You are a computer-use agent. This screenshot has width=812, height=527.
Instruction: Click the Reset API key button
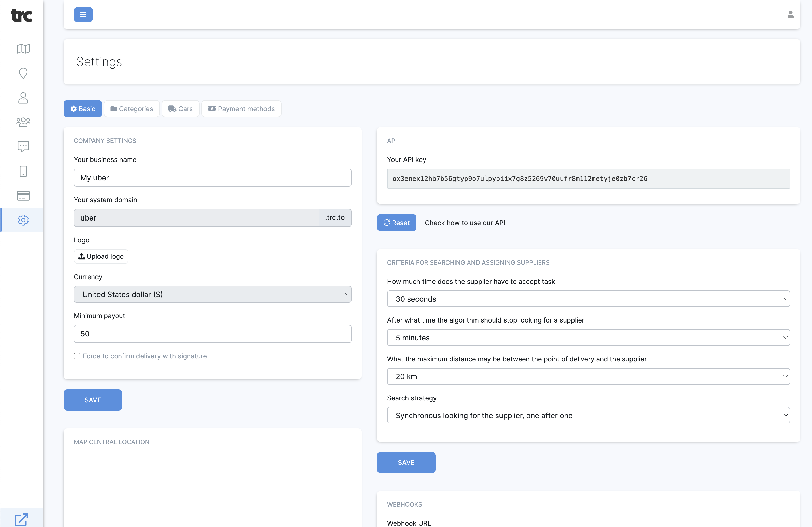pos(396,223)
